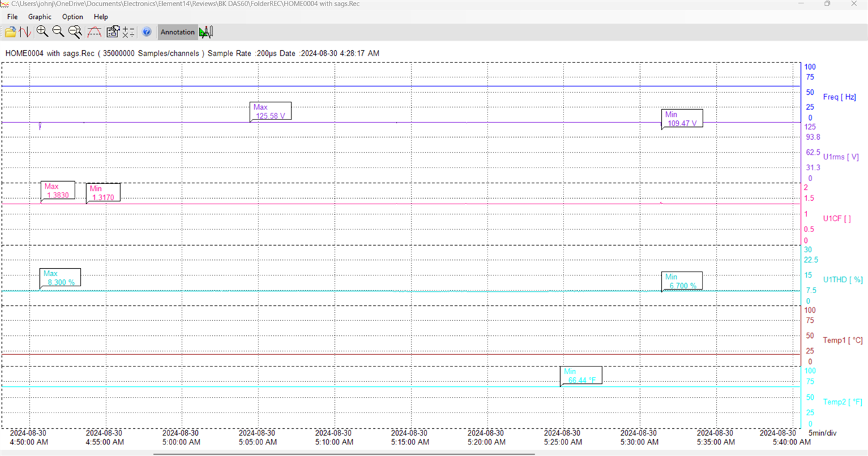Toggle the Annotation button

coord(178,32)
